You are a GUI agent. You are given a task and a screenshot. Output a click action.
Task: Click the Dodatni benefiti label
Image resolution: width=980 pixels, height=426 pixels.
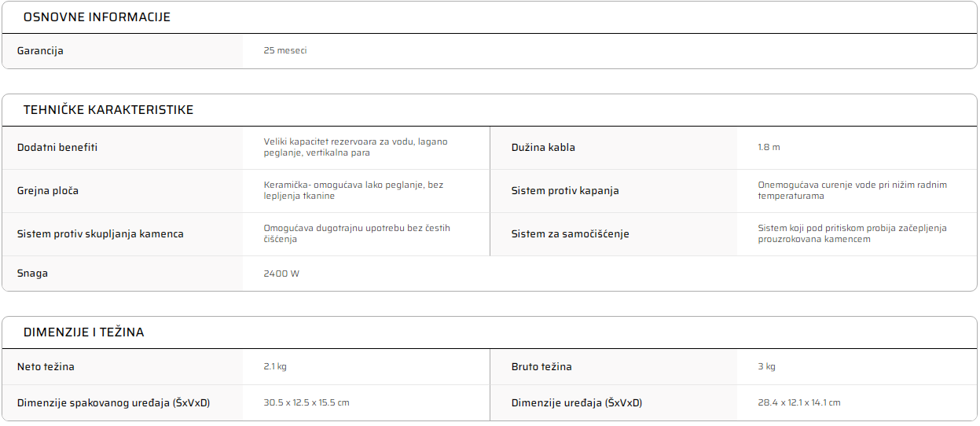[x=57, y=148]
